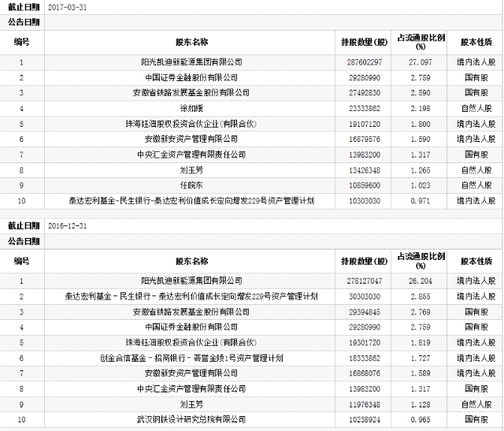Click percentage value 2.855
This screenshot has width=504, height=431.
coord(421,296)
